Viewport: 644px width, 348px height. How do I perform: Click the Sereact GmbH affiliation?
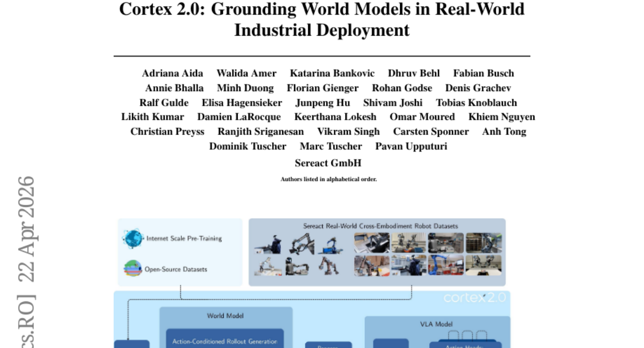click(328, 163)
